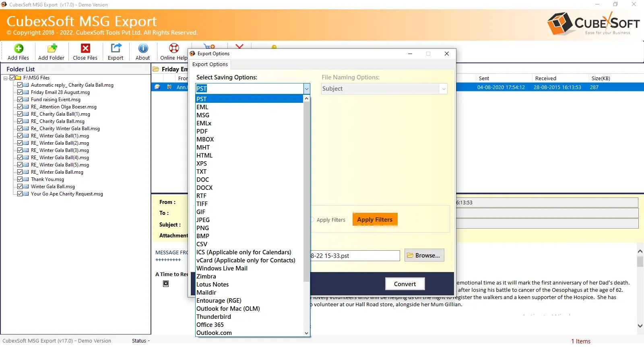This screenshot has height=347, width=644.
Task: Choose MBOX from the saving options list
Action: pyautogui.click(x=249, y=139)
